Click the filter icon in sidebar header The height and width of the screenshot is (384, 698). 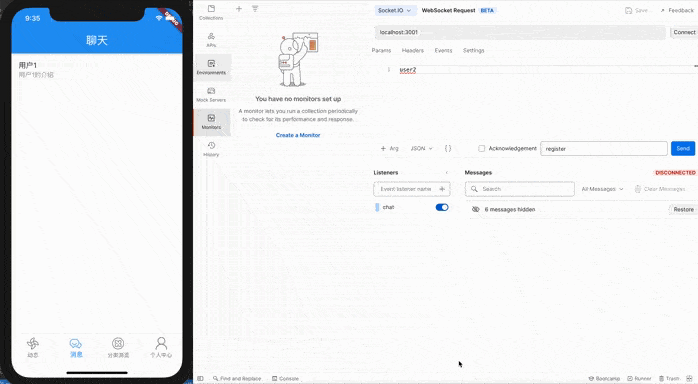point(255,8)
